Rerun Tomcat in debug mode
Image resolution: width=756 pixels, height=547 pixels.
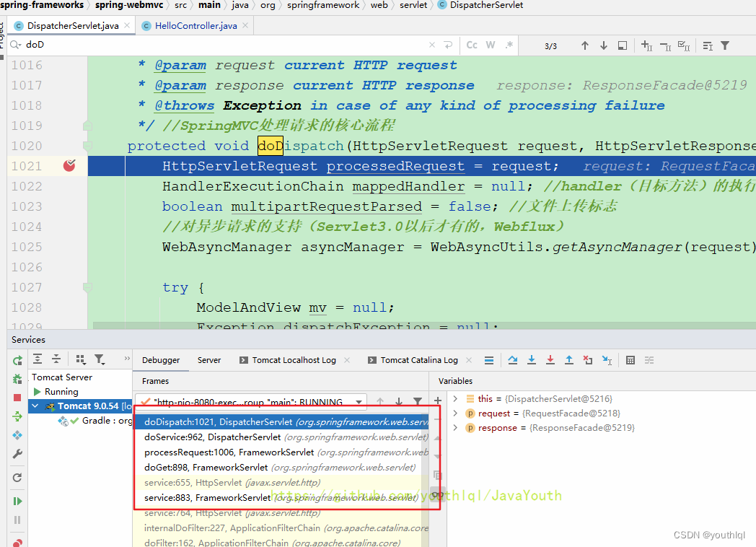[17, 379]
